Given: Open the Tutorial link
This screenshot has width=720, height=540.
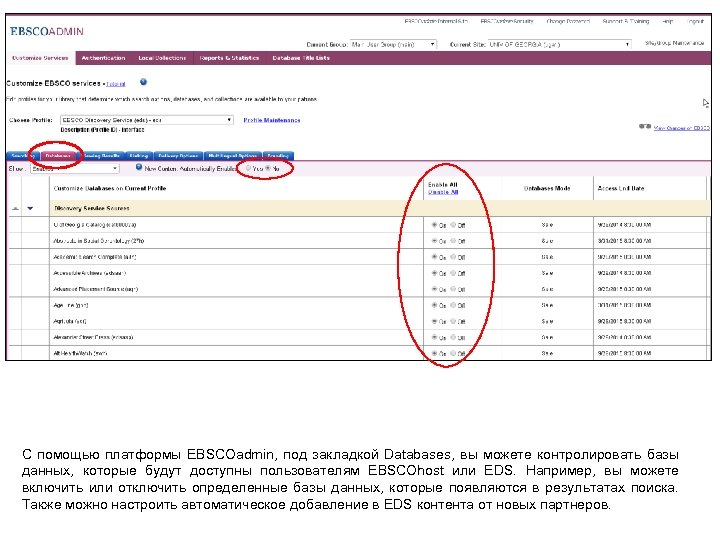Looking at the screenshot, I should click(116, 84).
